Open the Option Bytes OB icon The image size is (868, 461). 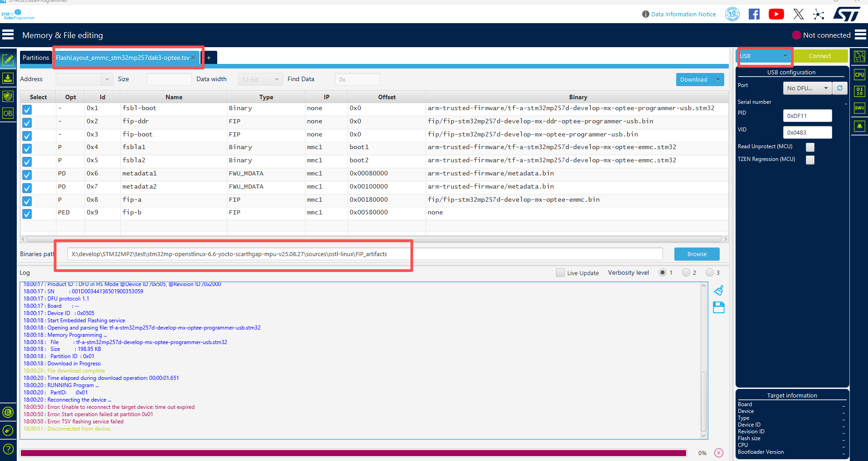pyautogui.click(x=8, y=113)
